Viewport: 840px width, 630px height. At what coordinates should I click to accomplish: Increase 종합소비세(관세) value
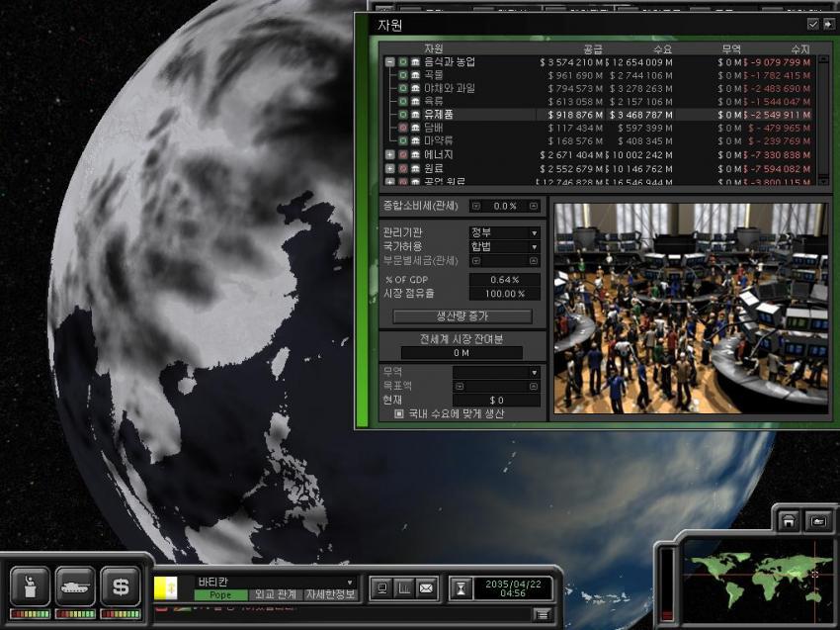coord(534,207)
